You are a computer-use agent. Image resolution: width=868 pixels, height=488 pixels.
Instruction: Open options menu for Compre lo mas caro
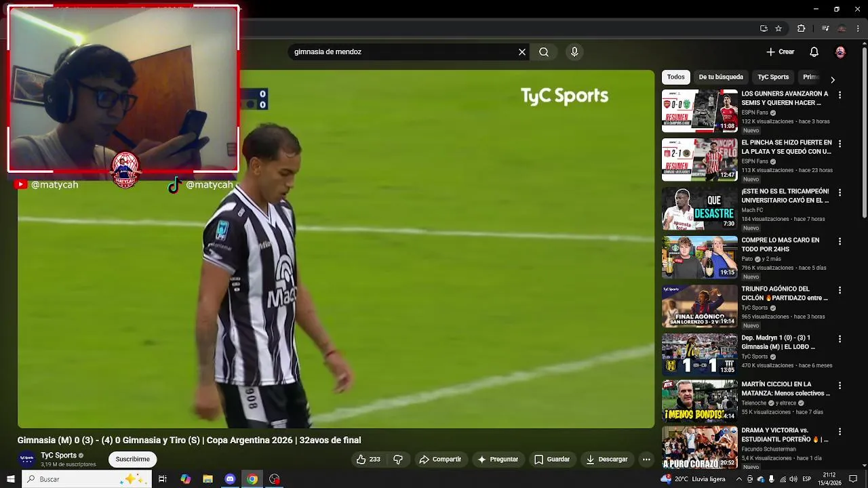pyautogui.click(x=840, y=242)
